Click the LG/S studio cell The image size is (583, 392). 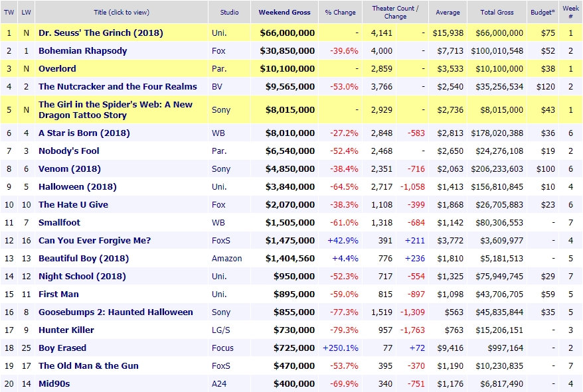pos(221,330)
